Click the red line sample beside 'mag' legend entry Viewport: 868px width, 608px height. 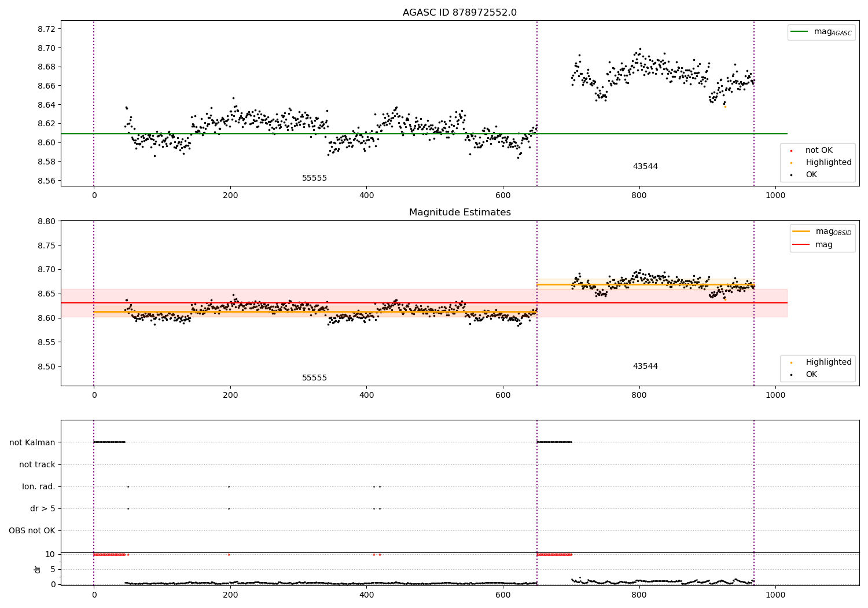pyautogui.click(x=801, y=245)
